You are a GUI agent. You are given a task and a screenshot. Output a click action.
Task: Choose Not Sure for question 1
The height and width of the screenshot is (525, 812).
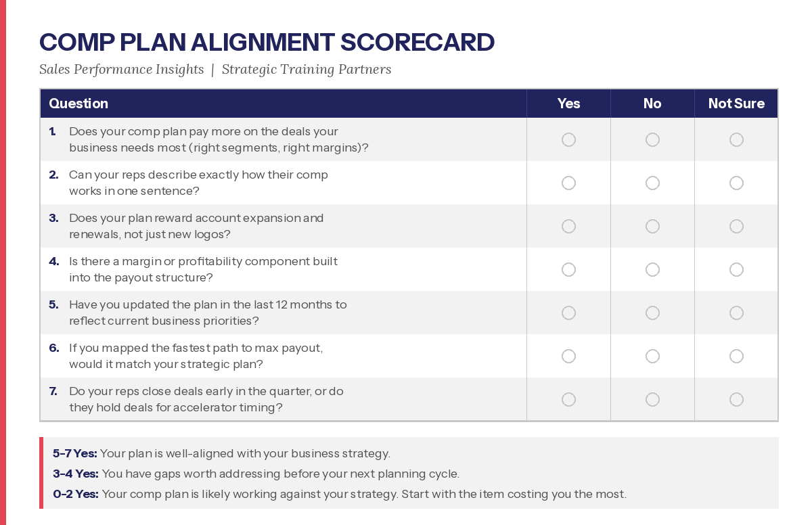click(736, 139)
